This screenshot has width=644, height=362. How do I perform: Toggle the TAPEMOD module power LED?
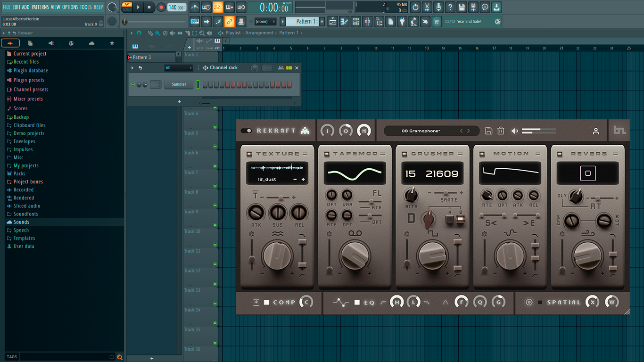(327, 154)
